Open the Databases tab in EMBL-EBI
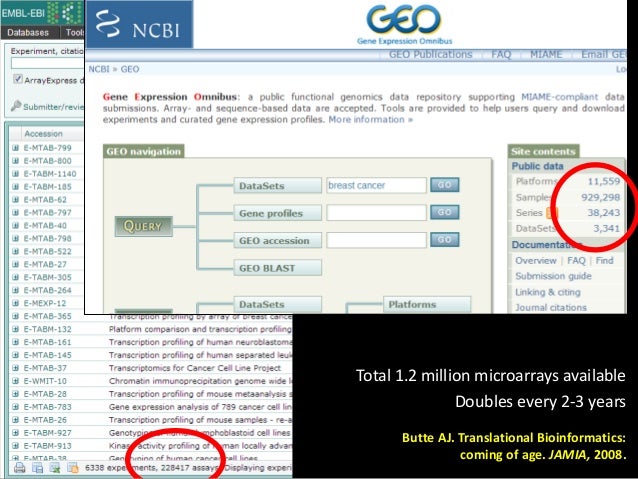This screenshot has width=638, height=479. click(x=28, y=33)
